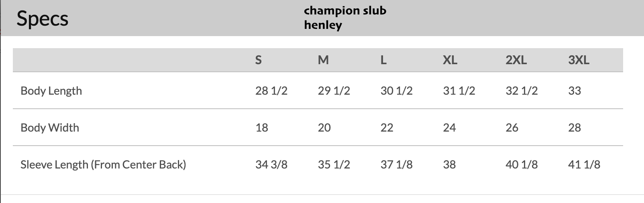The height and width of the screenshot is (203, 644).
Task: Select the M size column header
Action: point(323,60)
